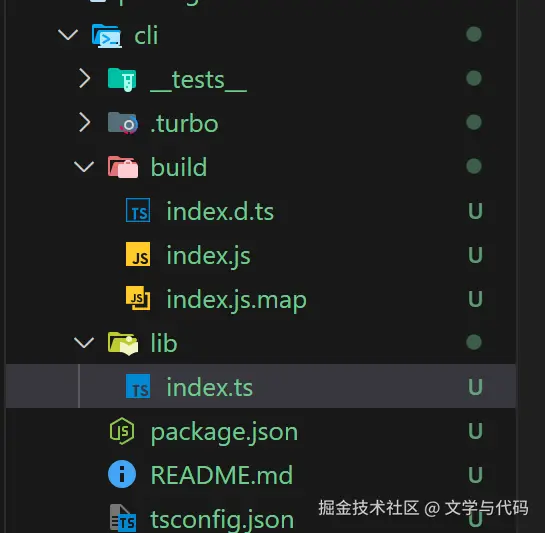Screen dimensions: 545x533
Task: Collapse the build folder chevron
Action: (x=84, y=167)
